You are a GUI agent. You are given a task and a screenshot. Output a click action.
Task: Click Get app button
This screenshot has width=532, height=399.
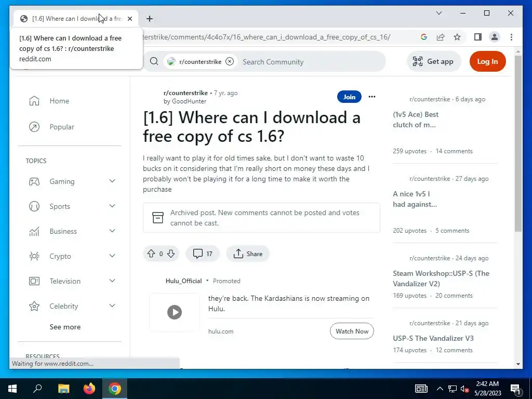point(433,61)
